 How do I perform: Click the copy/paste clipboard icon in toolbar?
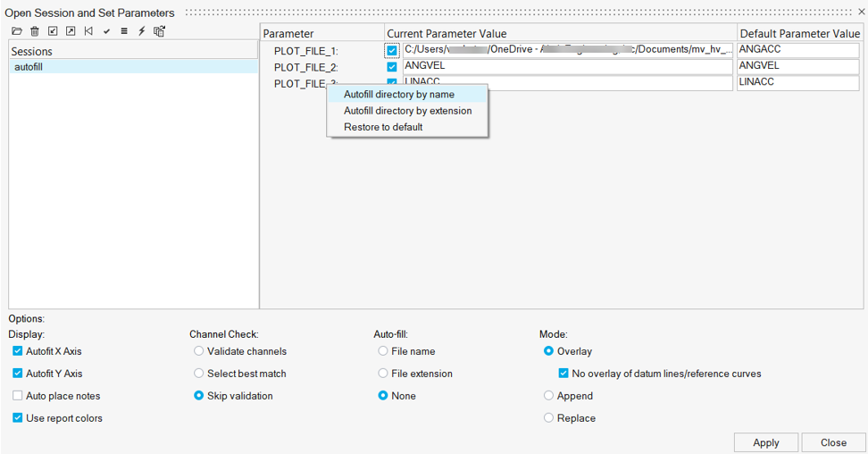(159, 31)
